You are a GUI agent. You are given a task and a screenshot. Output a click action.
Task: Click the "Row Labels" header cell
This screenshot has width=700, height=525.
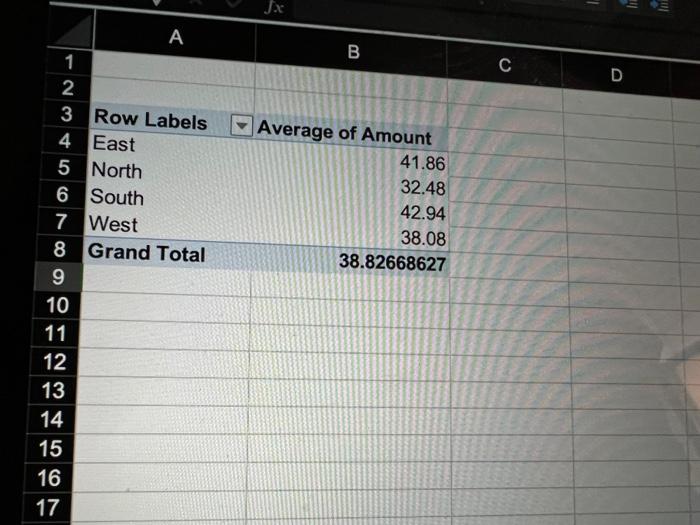(172, 121)
